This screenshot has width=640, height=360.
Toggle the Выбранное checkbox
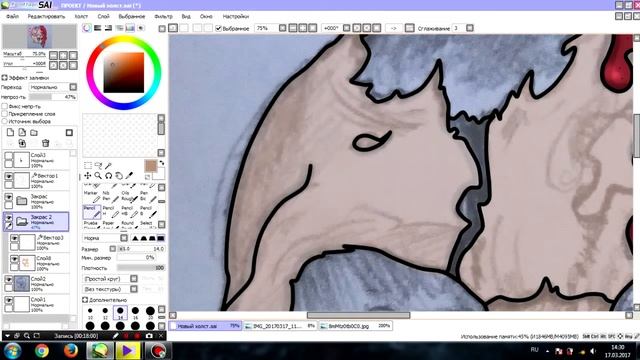pyautogui.click(x=218, y=28)
